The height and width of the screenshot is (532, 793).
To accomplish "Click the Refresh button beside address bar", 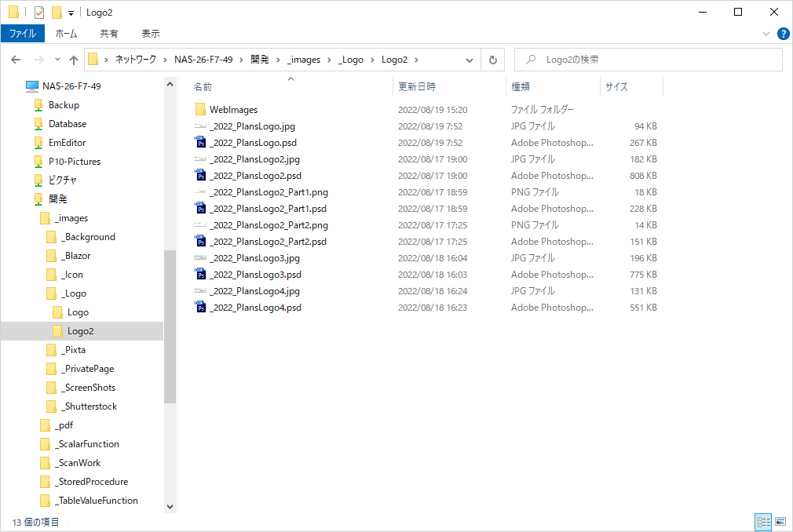I will click(492, 60).
